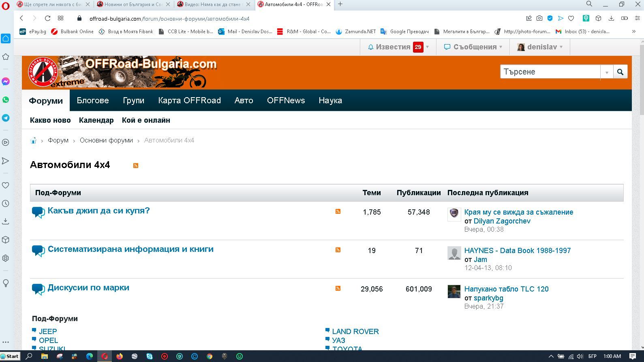Screen dimensions: 644x362
Task: Reload the current page
Action: [47, 18]
